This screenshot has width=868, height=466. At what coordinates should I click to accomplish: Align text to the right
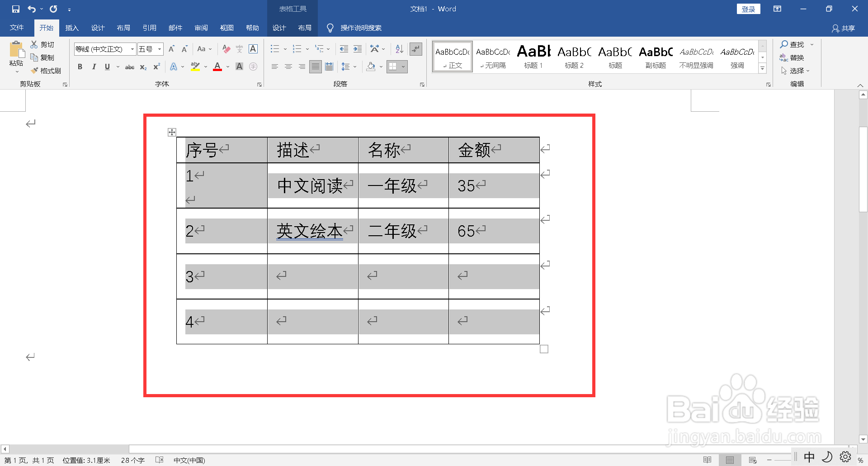coord(302,67)
